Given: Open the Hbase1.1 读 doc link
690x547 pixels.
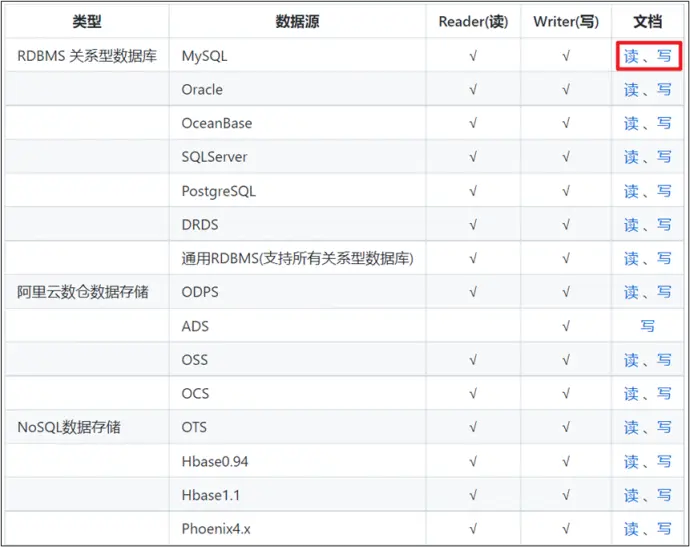Looking at the screenshot, I should [x=631, y=495].
